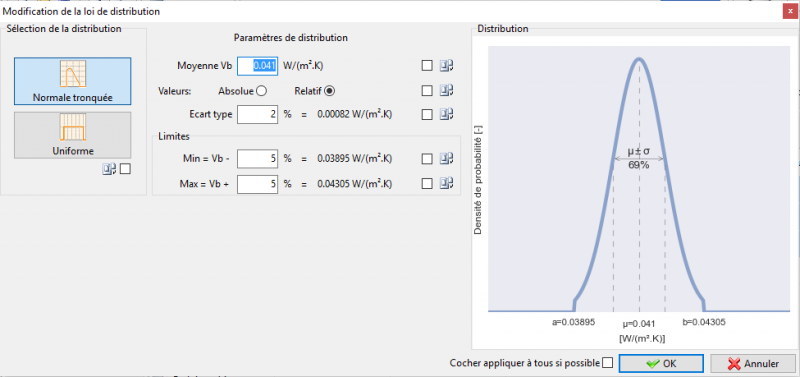
Task: Click the Min = Vb - percent field
Action: coord(258,159)
